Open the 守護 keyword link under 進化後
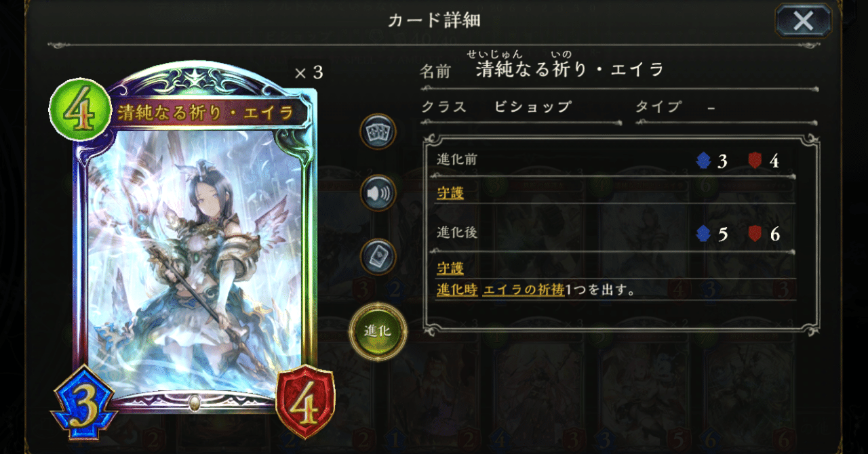 coord(450,268)
